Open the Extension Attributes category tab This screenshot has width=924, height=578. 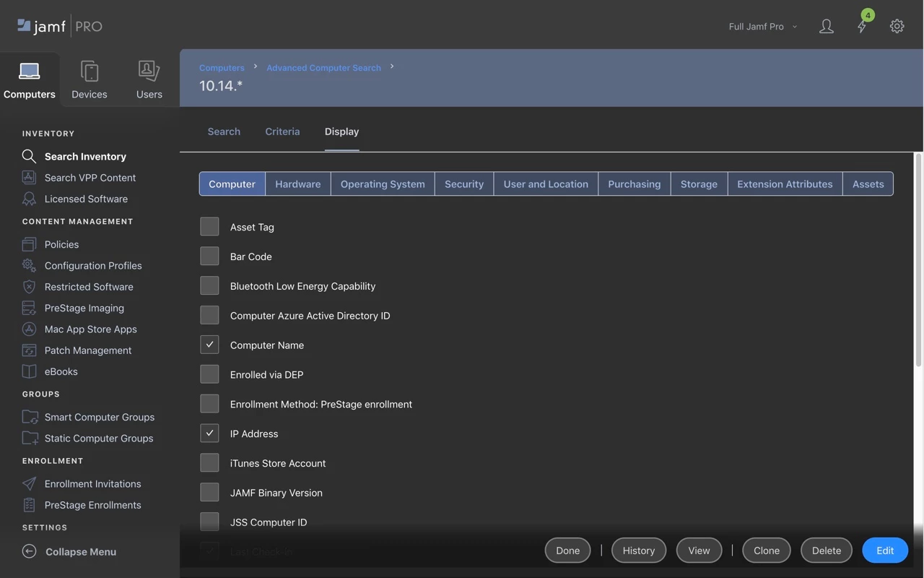coord(785,184)
